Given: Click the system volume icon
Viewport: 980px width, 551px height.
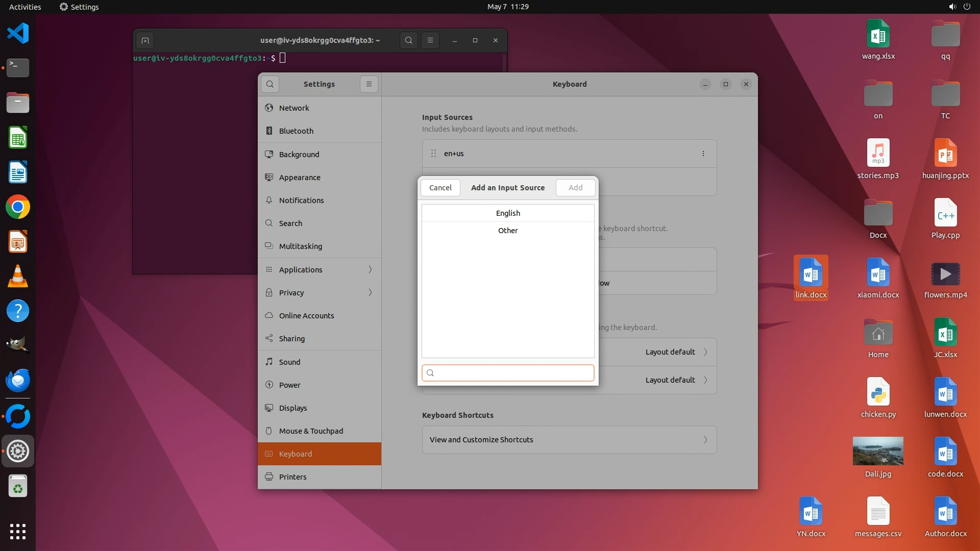Looking at the screenshot, I should [952, 7].
